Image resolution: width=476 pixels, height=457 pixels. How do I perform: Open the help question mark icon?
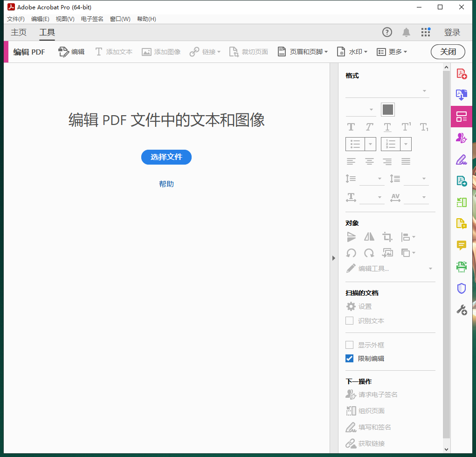387,32
